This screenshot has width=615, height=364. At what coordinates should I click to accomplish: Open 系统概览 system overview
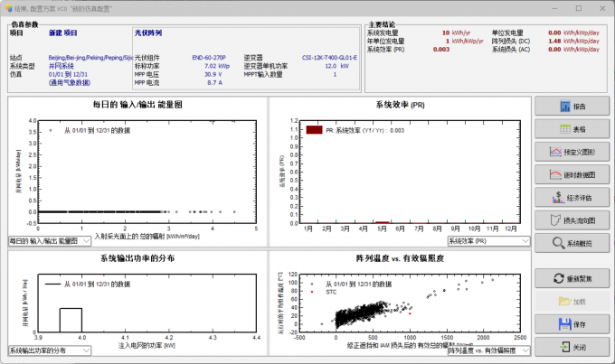point(572,243)
